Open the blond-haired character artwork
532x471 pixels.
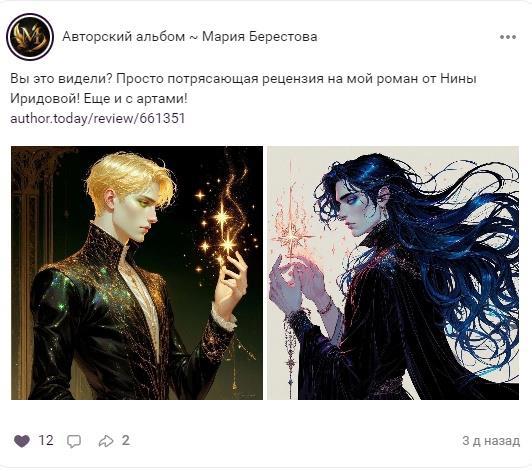click(x=137, y=273)
